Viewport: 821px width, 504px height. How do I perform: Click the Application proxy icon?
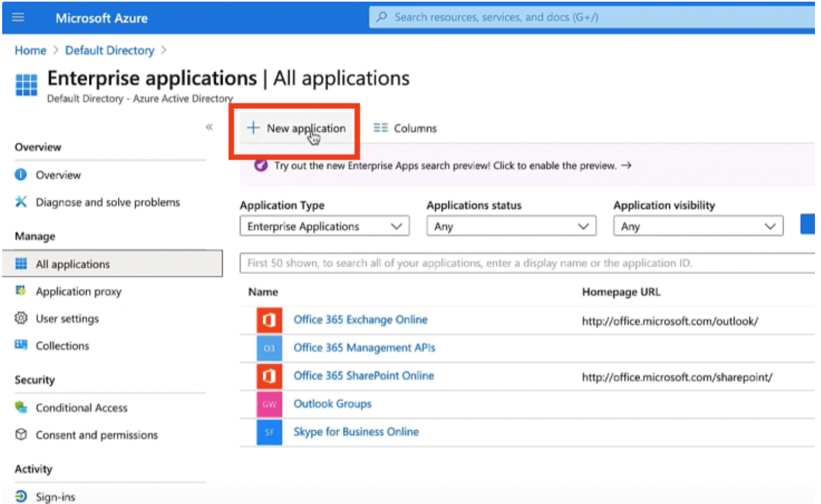click(21, 291)
